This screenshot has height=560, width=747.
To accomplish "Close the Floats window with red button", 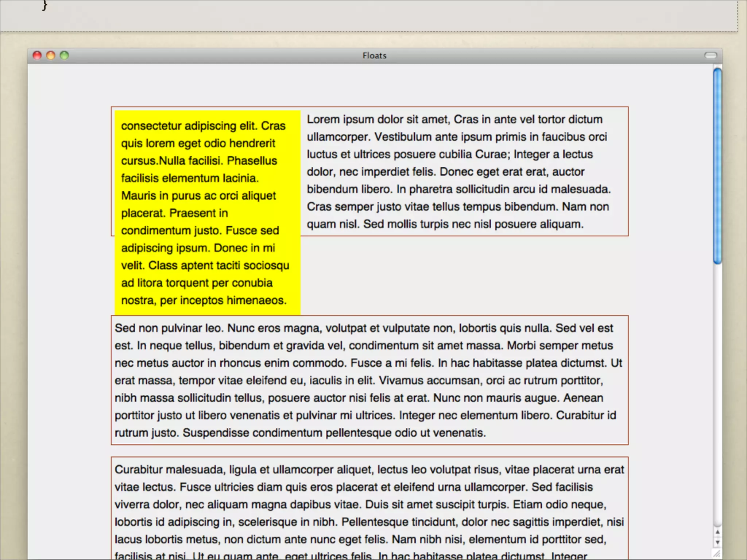I will coord(37,55).
